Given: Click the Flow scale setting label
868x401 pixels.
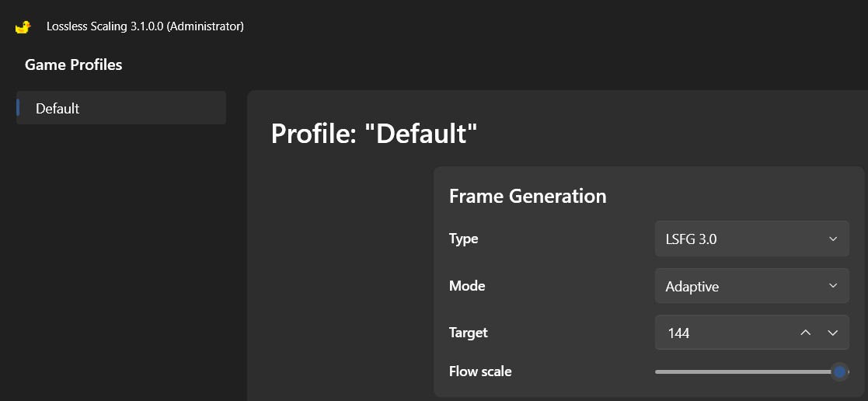Looking at the screenshot, I should tap(480, 371).
